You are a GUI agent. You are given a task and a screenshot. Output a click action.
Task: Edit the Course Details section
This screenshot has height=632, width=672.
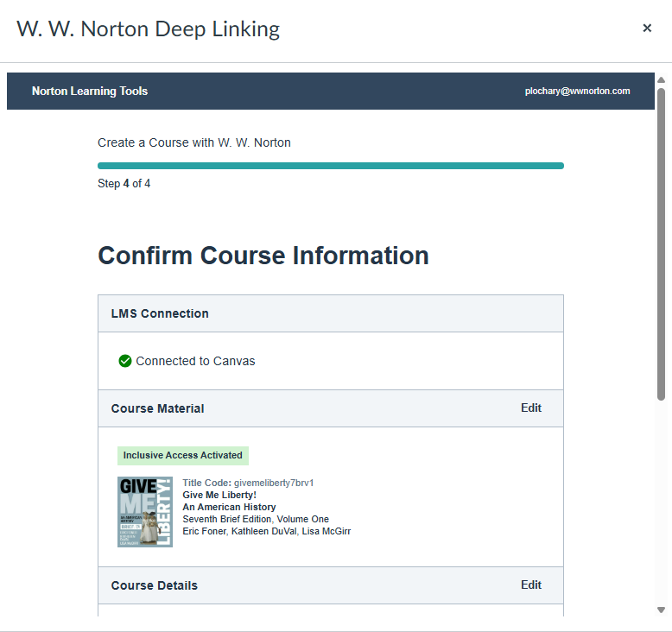tap(531, 585)
